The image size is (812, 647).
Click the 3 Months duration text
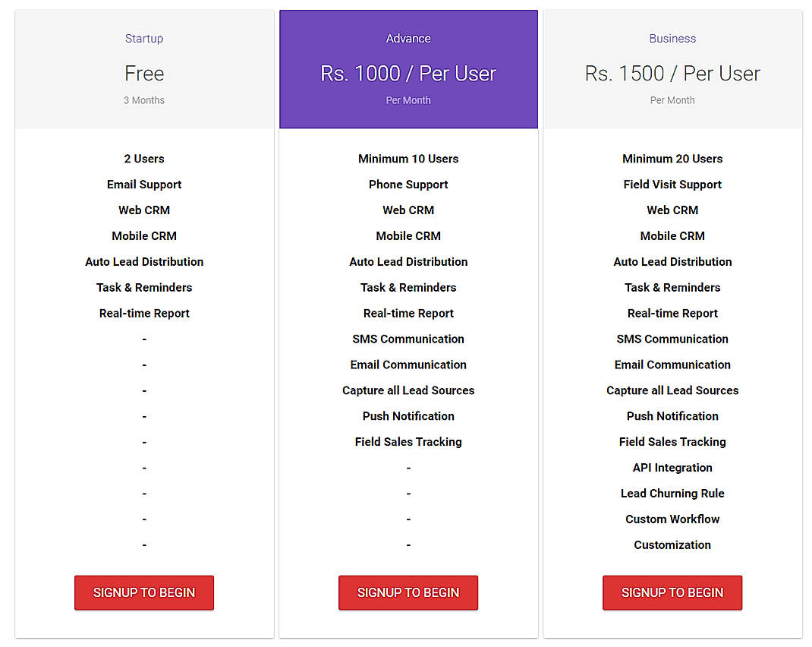click(x=144, y=99)
